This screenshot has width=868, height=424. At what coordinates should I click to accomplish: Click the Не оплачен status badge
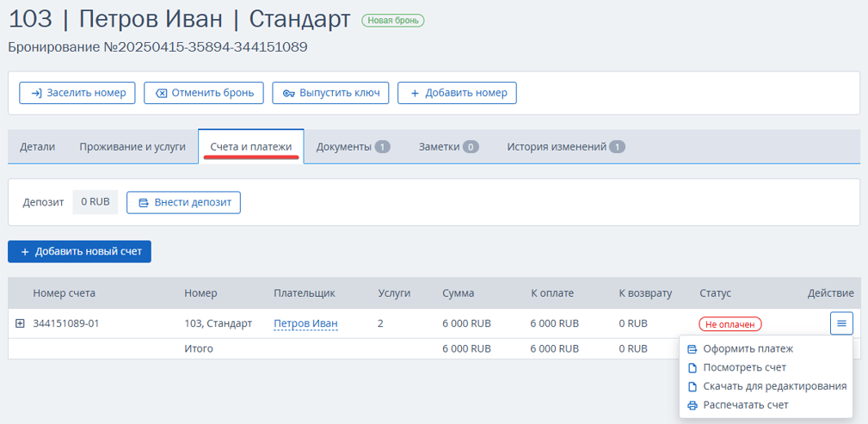click(730, 324)
